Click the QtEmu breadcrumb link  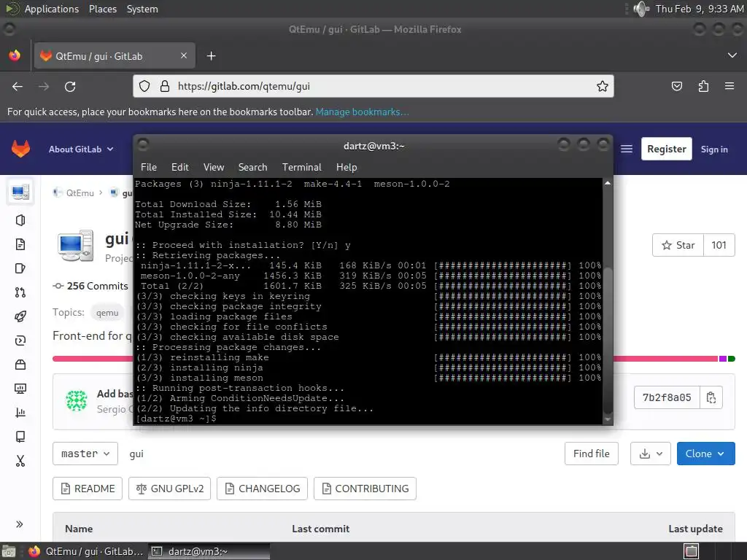tap(80, 192)
